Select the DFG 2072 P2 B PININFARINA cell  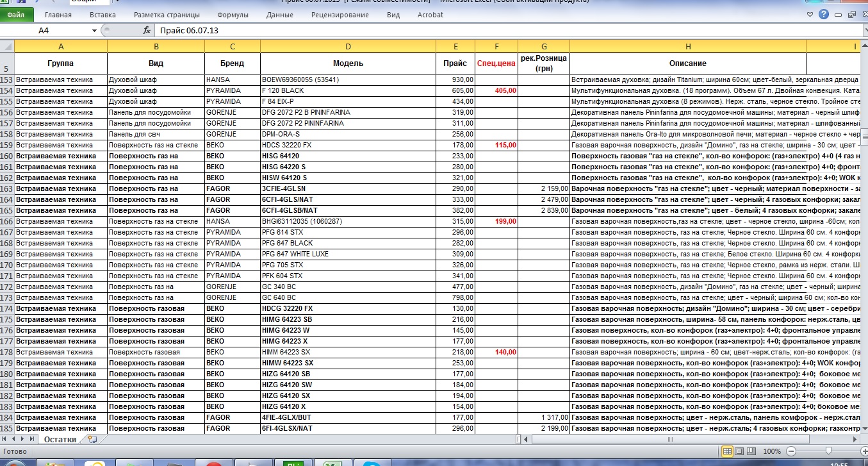348,112
